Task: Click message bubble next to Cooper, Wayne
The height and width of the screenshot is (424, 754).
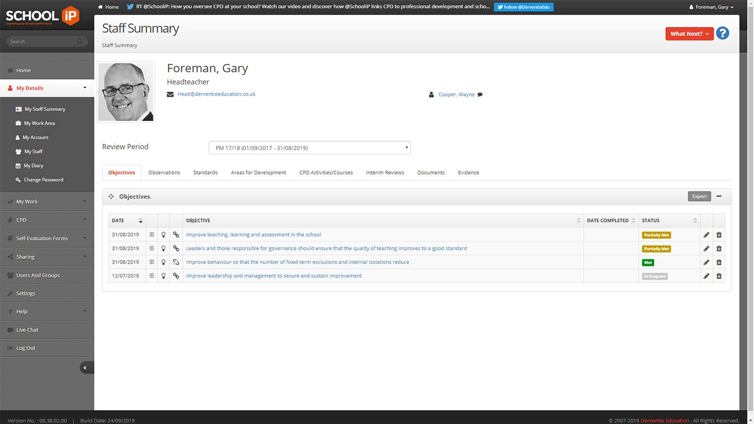Action: 480,94
